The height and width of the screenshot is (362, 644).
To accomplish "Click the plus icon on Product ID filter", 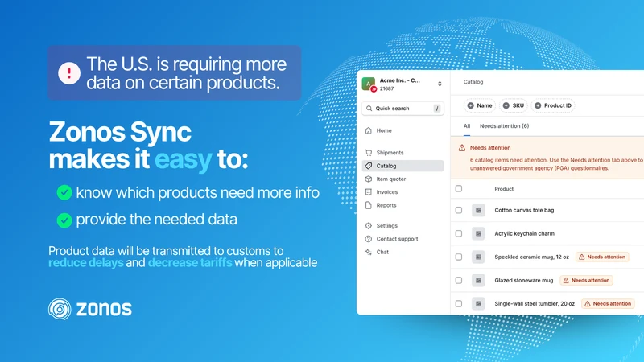I will tap(538, 105).
